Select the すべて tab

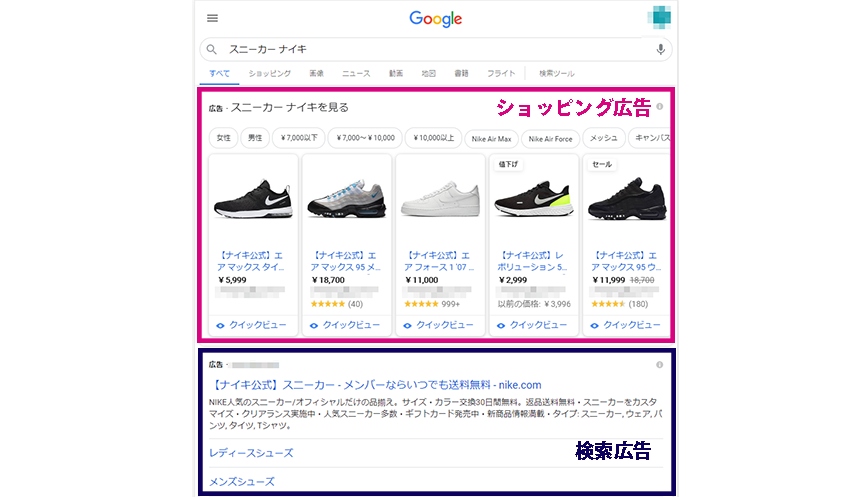[220, 73]
